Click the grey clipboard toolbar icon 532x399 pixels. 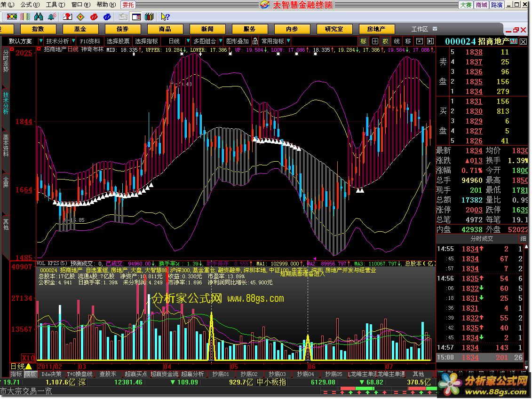pos(123,16)
